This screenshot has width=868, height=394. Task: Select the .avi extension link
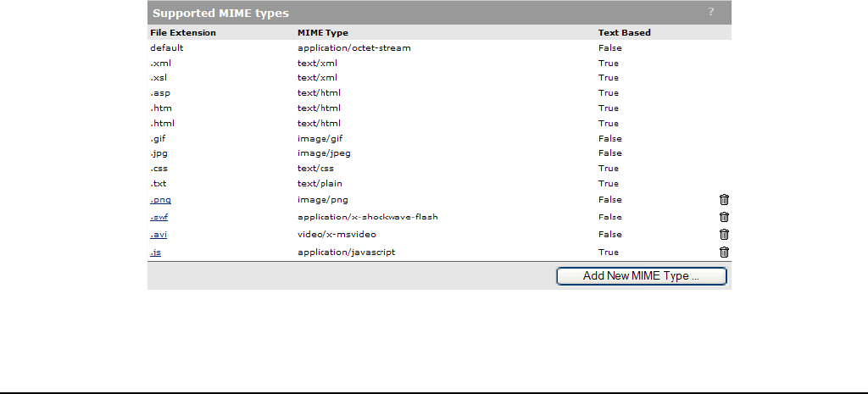point(159,234)
